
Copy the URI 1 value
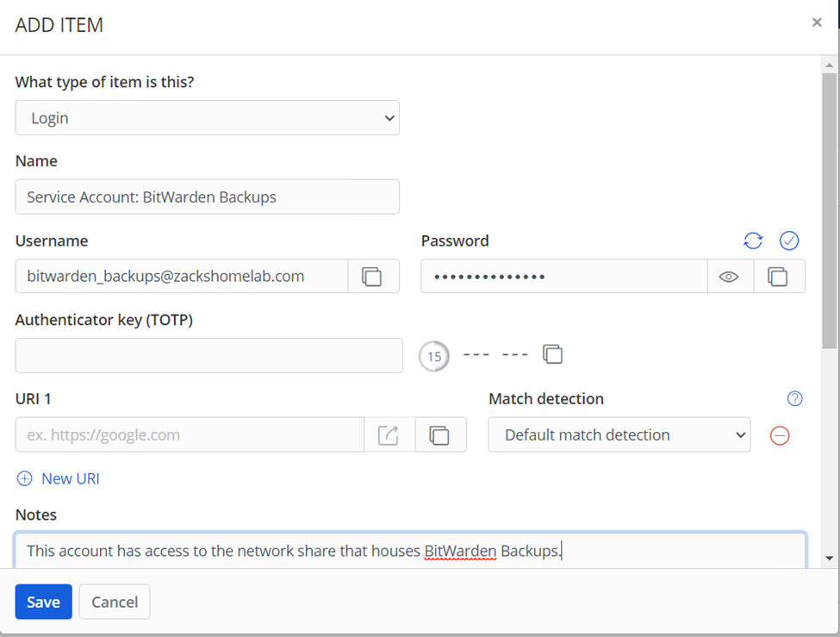[439, 435]
